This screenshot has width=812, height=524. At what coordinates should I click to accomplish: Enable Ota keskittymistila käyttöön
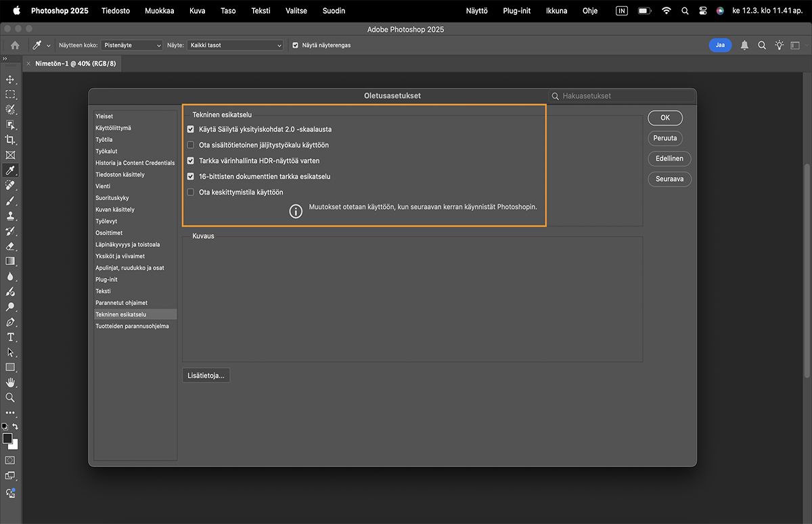[x=191, y=192]
